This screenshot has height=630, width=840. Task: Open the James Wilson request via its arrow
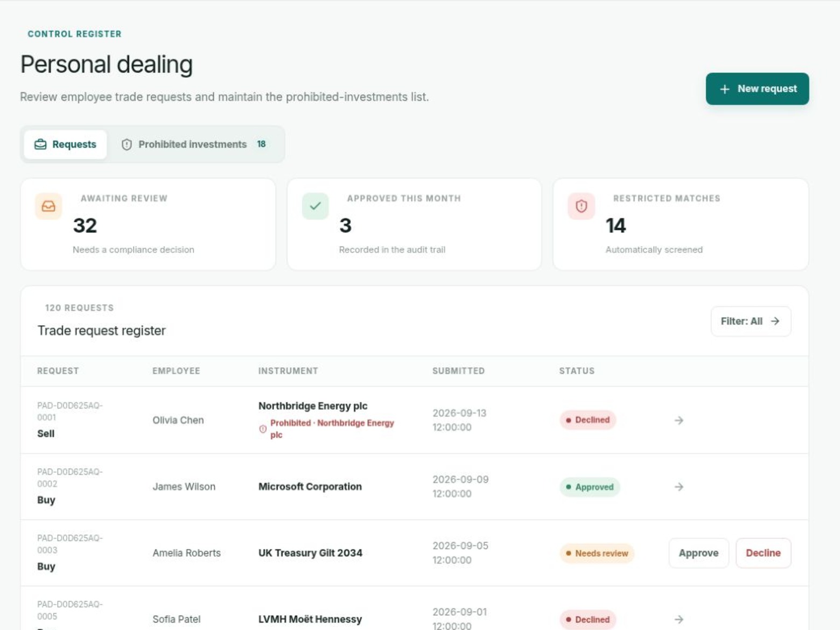(679, 487)
